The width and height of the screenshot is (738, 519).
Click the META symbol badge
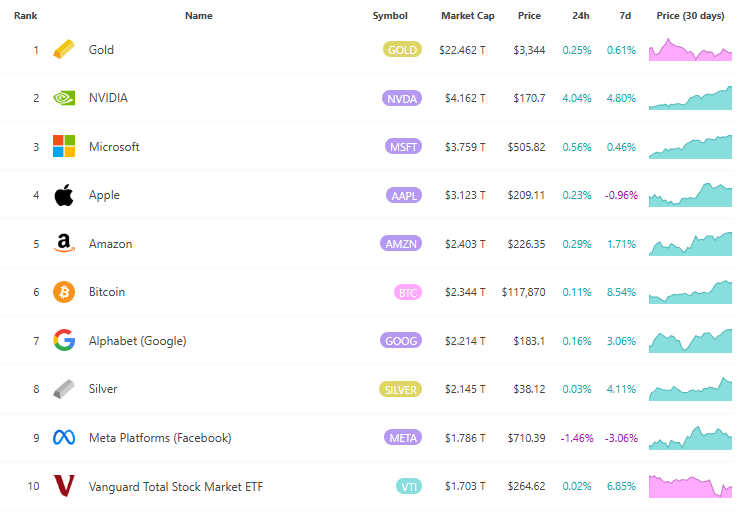pyautogui.click(x=403, y=438)
